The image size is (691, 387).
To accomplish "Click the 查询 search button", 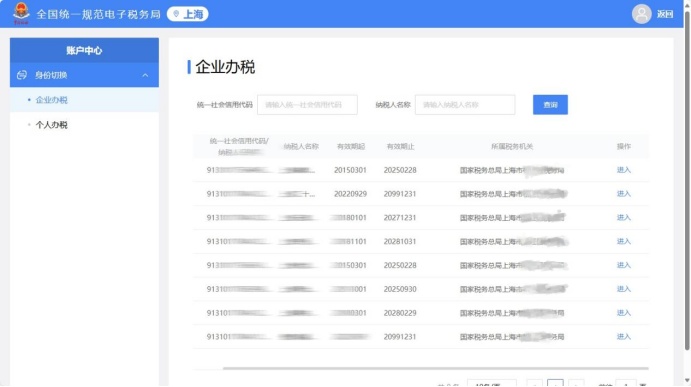I will (x=550, y=105).
